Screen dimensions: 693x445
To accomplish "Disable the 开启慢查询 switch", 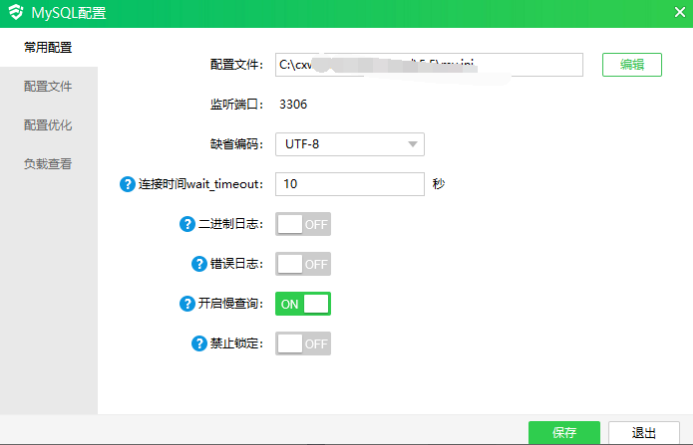I will click(303, 304).
